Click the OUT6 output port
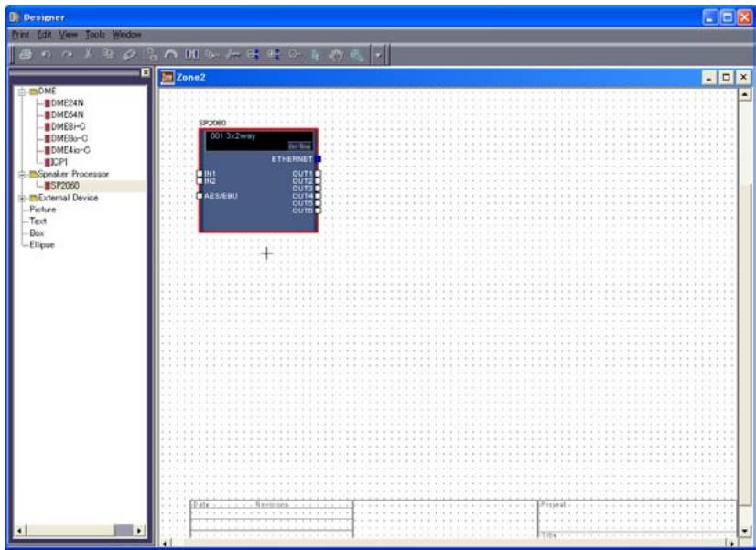Screen dimensions: 756x550 pyautogui.click(x=318, y=210)
